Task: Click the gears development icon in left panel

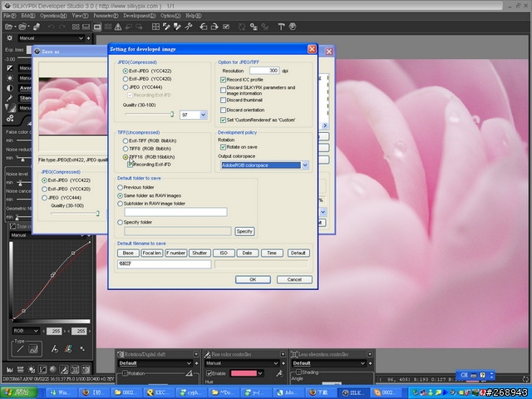Action: (x=10, y=118)
